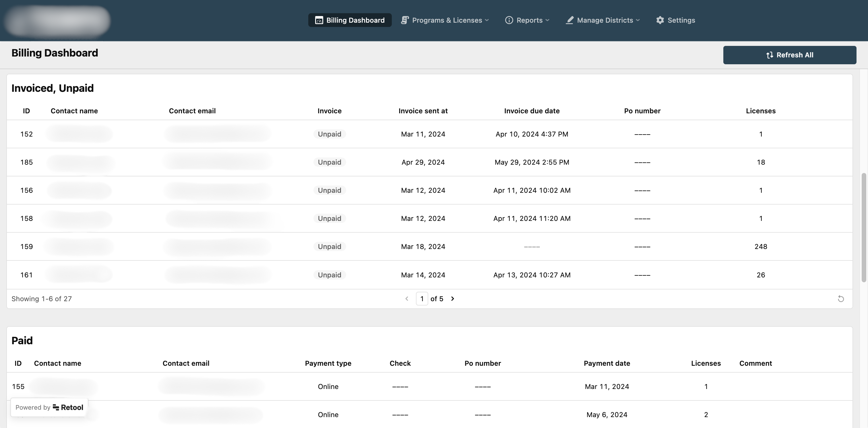Click the Unpaid badge for ID 152
868x428 pixels.
point(330,134)
